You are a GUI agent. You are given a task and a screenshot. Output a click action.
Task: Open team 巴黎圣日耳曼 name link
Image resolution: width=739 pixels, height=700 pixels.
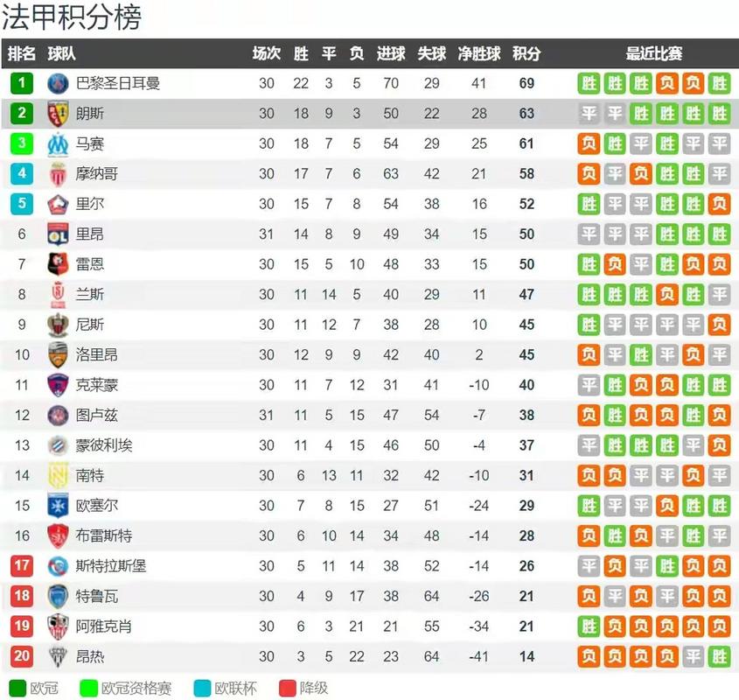click(x=118, y=83)
